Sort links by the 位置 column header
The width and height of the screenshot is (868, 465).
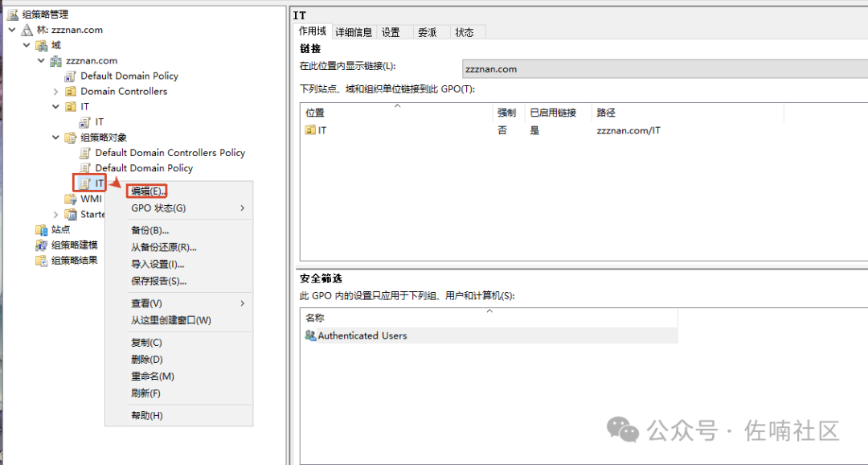pyautogui.click(x=396, y=113)
